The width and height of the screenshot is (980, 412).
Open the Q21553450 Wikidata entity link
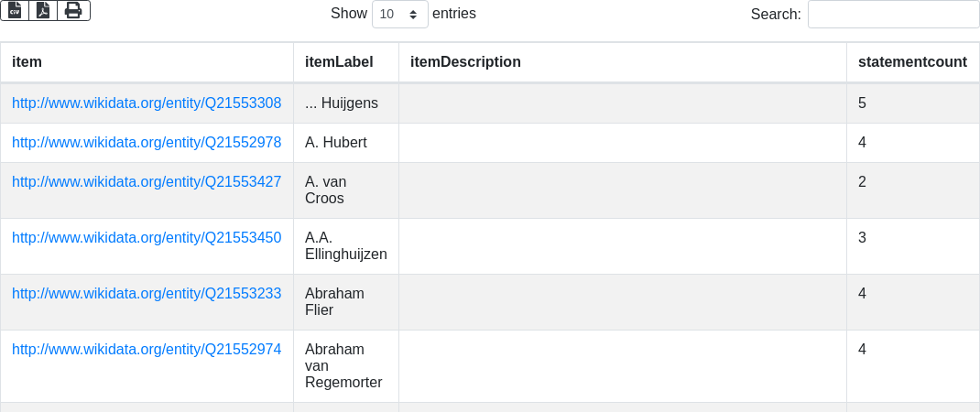[x=147, y=238]
